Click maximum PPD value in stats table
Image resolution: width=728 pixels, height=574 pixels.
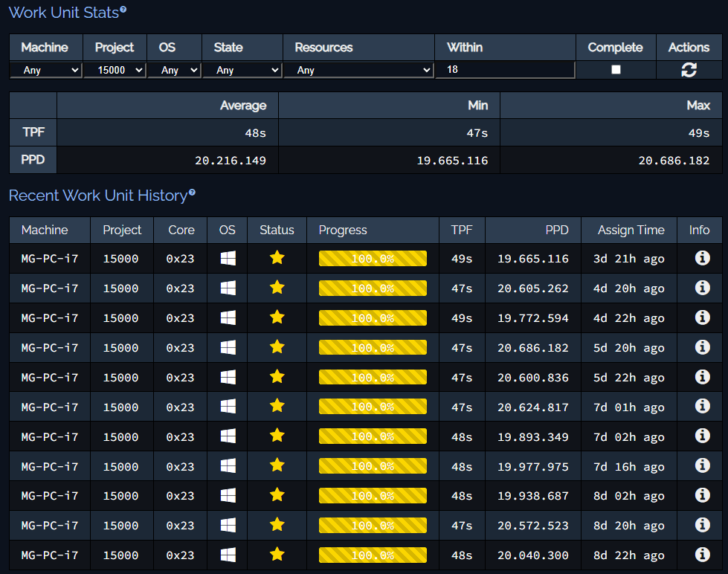pyautogui.click(x=674, y=161)
